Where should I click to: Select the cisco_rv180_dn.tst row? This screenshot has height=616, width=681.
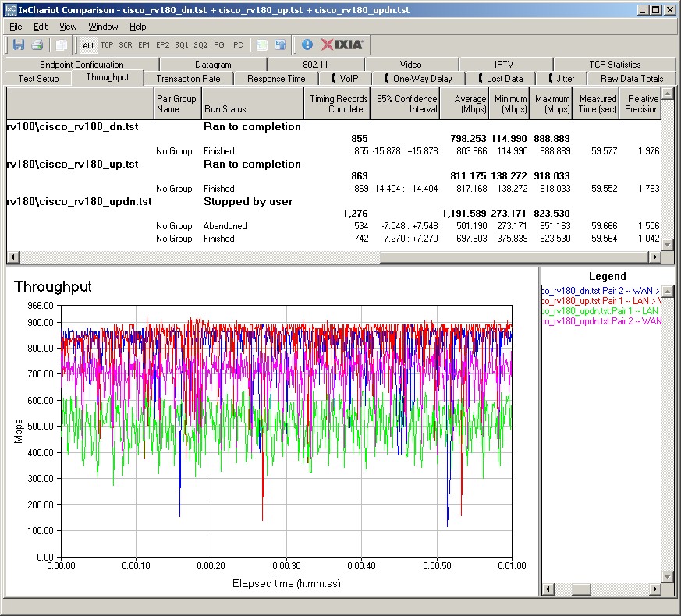coord(334,127)
